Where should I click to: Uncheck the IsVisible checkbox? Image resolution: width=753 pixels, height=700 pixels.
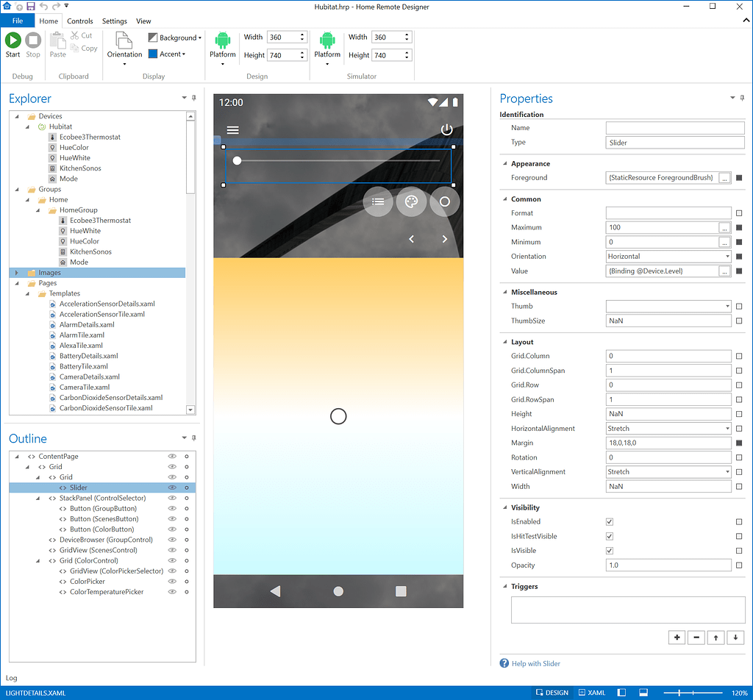pos(609,551)
